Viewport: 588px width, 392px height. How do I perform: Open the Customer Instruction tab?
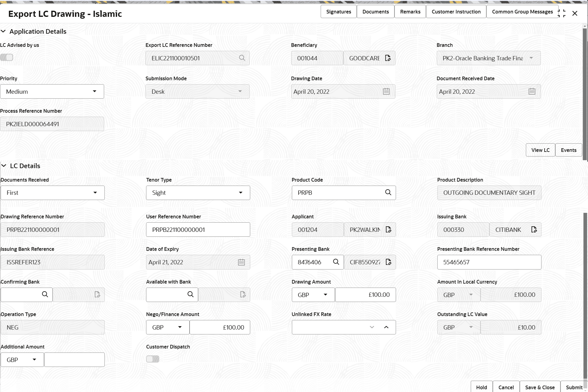coord(456,12)
